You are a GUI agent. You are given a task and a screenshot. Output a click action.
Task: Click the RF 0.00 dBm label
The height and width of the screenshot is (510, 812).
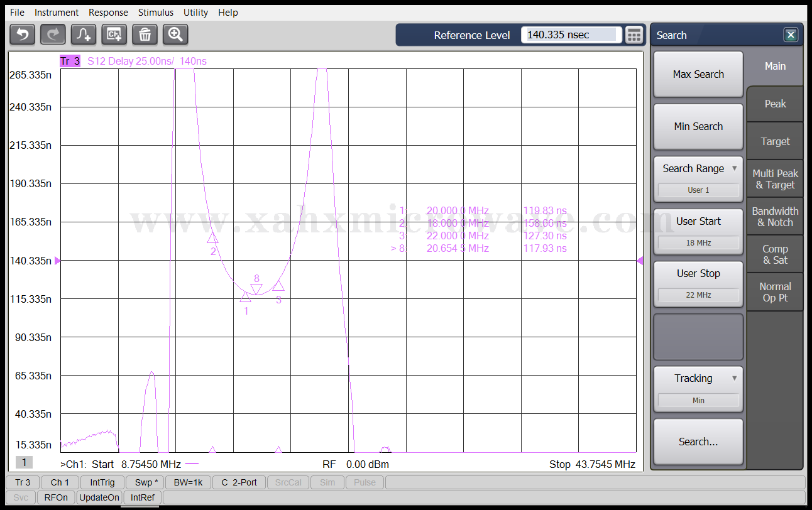(356, 465)
